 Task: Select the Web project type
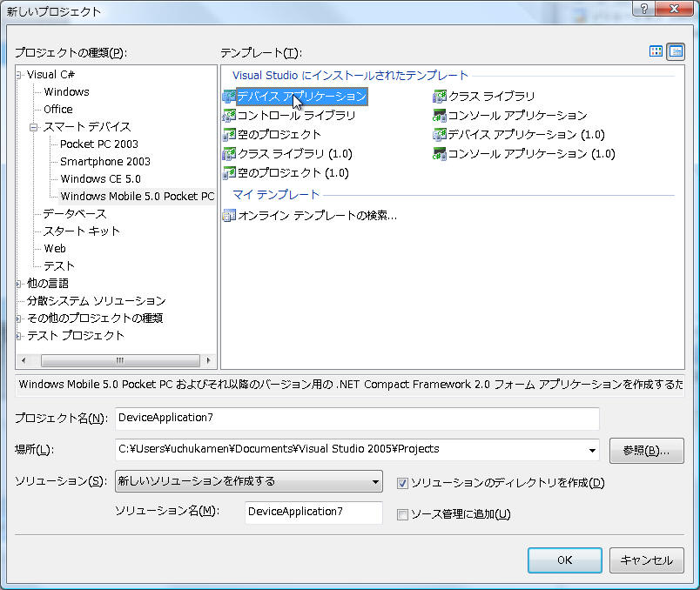pos(55,249)
